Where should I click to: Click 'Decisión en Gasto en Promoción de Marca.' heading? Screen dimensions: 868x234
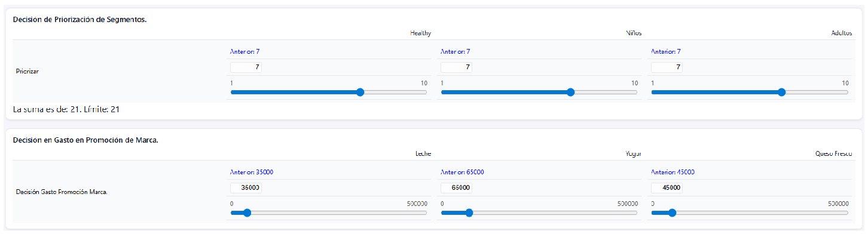click(85, 140)
